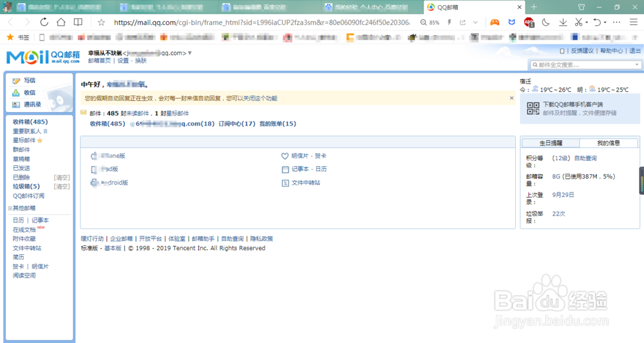Screen dimensions: 644x343
Task: Open 明信片 - 贺卡 heart icon link
Action: click(x=304, y=156)
